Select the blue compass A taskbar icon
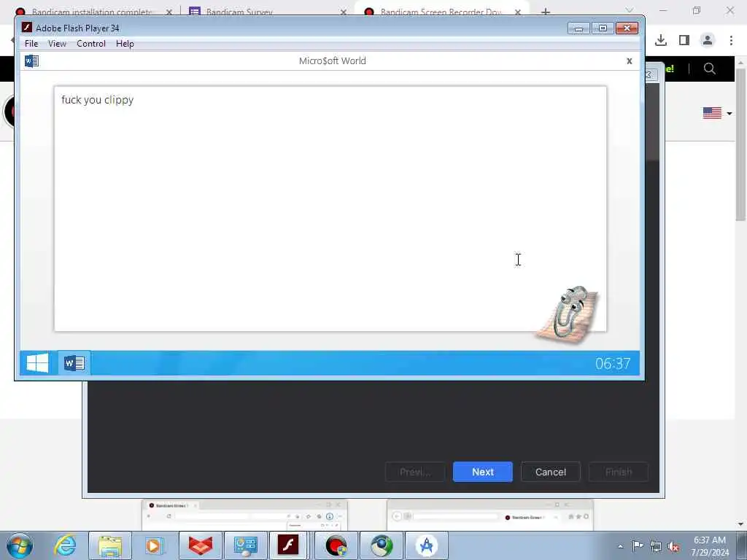This screenshot has width=747, height=560. click(427, 545)
